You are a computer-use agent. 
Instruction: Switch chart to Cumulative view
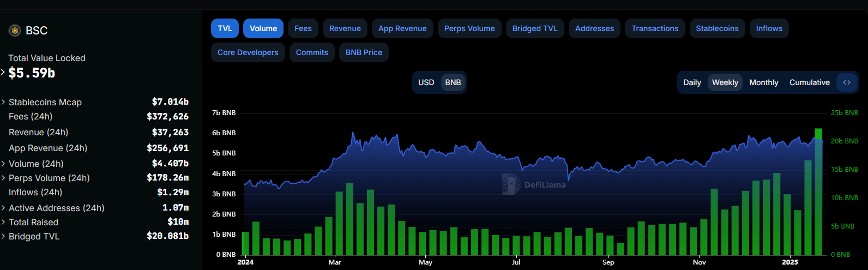pyautogui.click(x=810, y=82)
